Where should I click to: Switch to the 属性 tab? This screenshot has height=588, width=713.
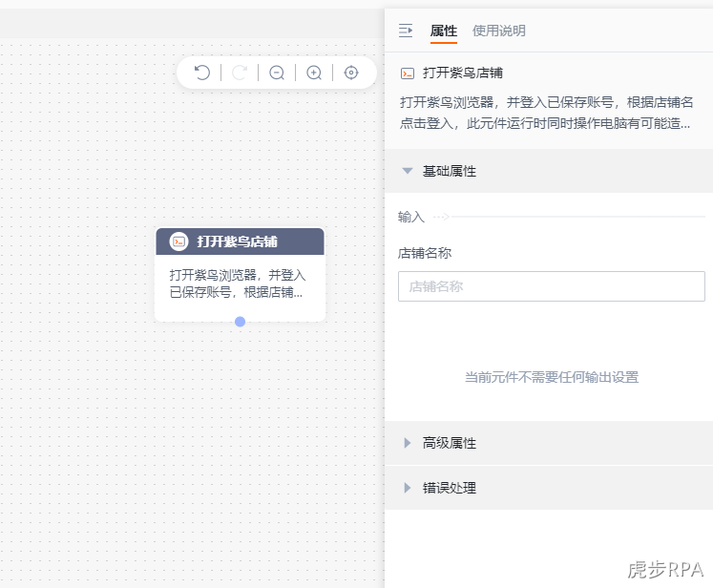(x=443, y=31)
